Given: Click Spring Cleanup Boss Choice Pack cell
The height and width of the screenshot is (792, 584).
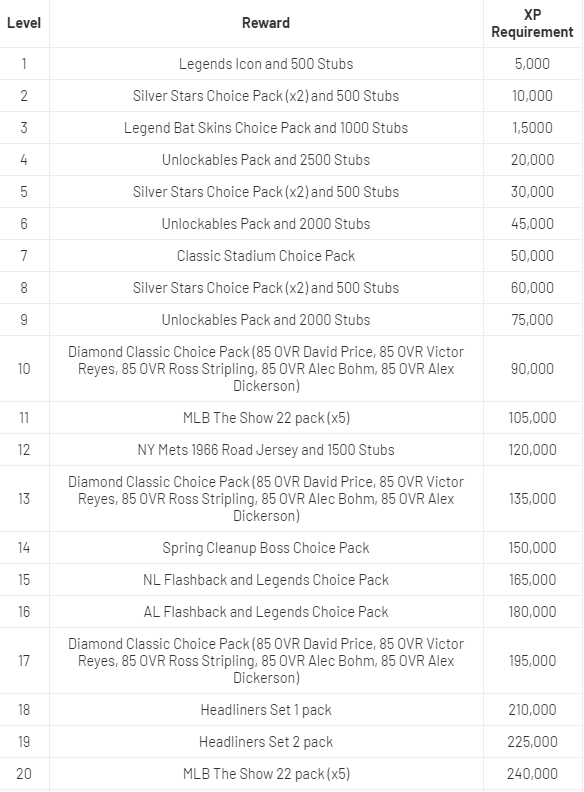Looking at the screenshot, I should (x=266, y=548).
